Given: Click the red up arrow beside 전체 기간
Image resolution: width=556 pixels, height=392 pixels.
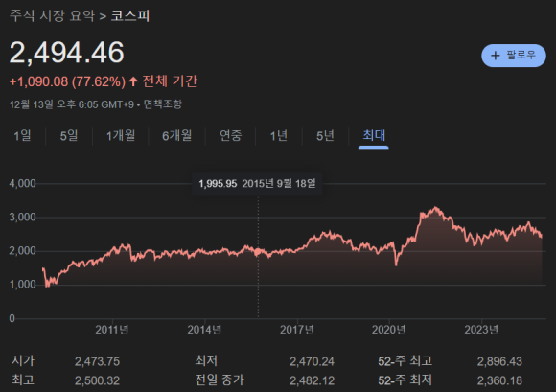Looking at the screenshot, I should click(133, 81).
